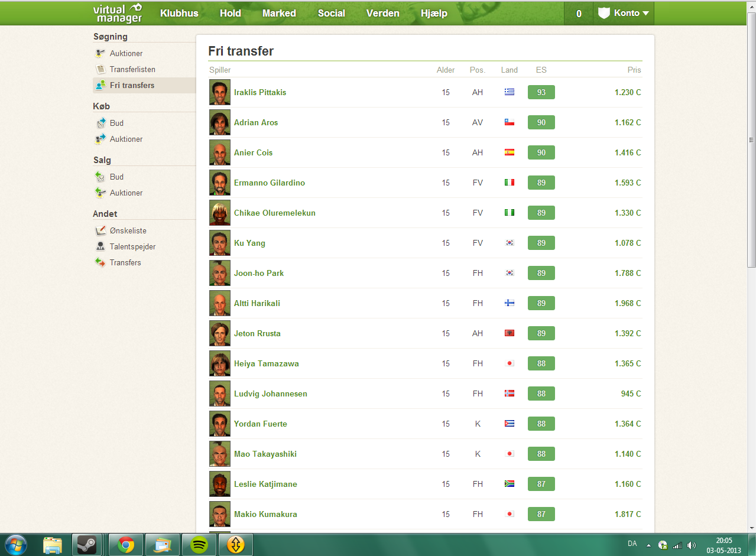Click Italian flag for Ermanno Gilardino

point(510,183)
